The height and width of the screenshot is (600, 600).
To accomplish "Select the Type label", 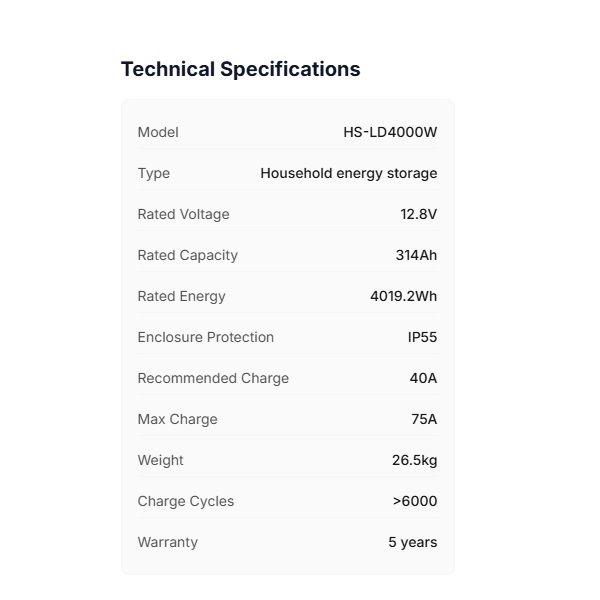I will pyautogui.click(x=154, y=173).
